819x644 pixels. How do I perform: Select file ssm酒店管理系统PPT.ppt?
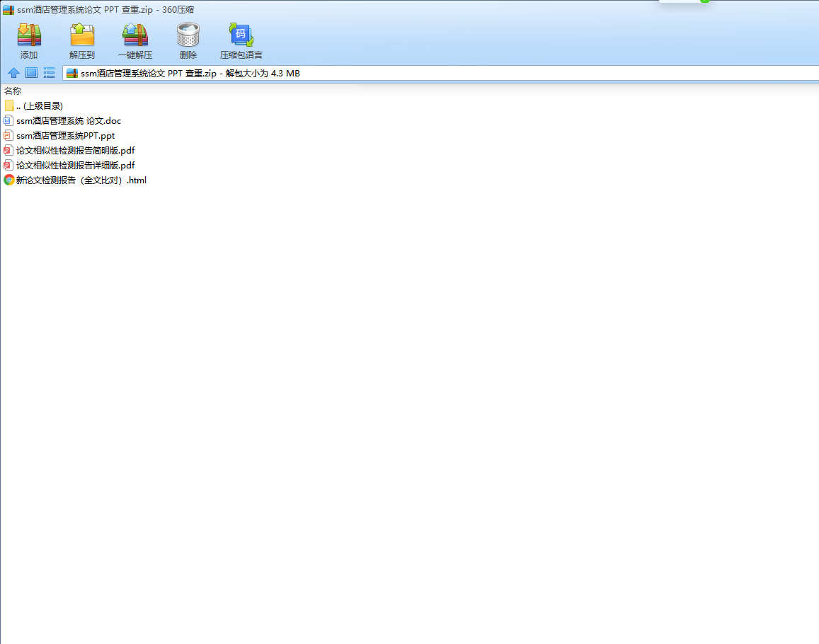[x=65, y=135]
